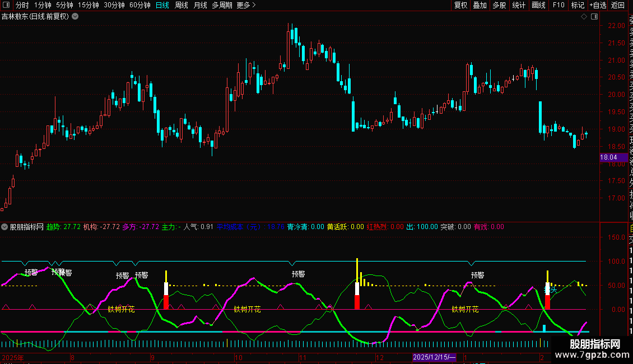Open the 叠加 overlay tool

click(480, 5)
